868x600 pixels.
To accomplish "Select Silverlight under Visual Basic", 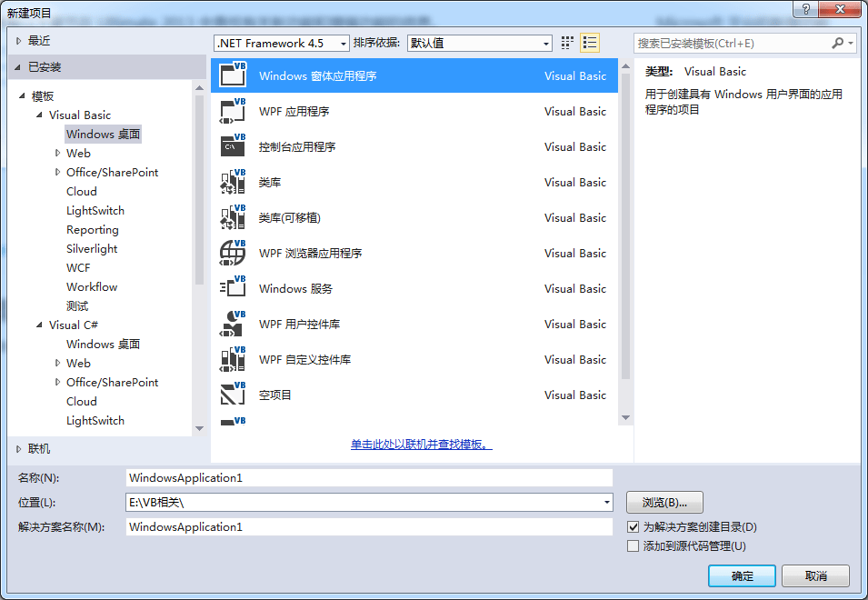I will pyautogui.click(x=92, y=248).
